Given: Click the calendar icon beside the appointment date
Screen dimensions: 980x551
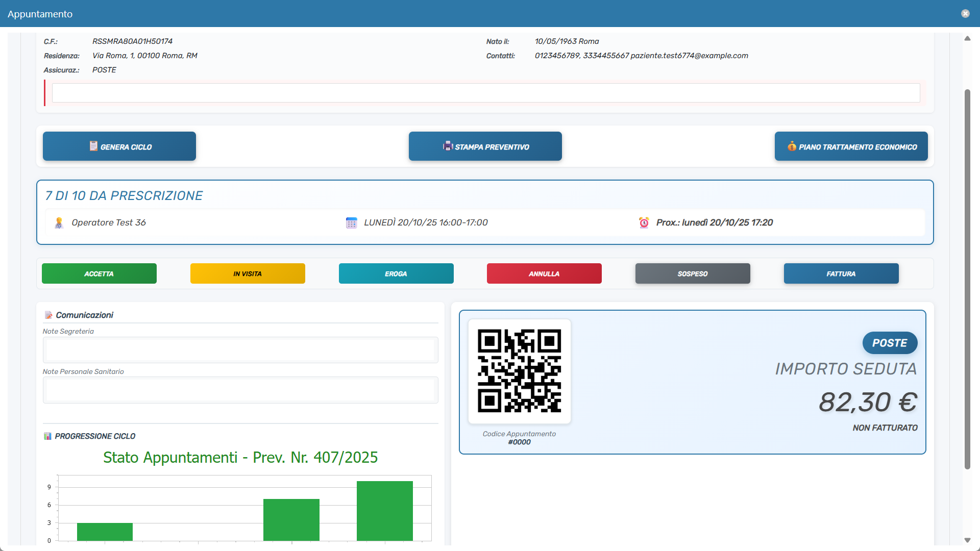Looking at the screenshot, I should pyautogui.click(x=351, y=222).
